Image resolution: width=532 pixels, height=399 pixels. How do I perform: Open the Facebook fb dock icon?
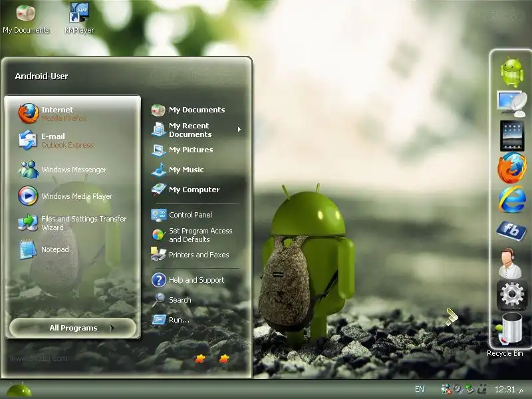click(511, 231)
